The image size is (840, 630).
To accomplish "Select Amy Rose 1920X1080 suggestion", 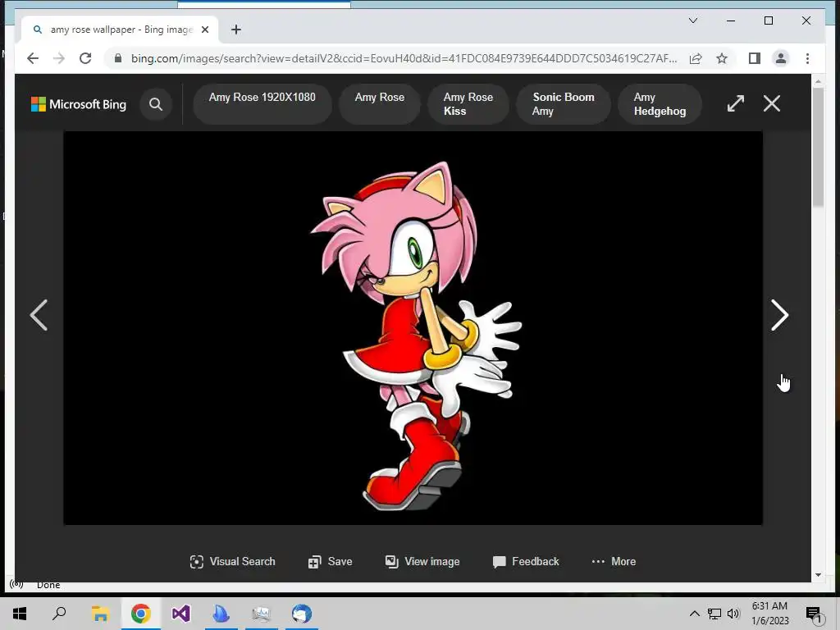I will 262,104.
